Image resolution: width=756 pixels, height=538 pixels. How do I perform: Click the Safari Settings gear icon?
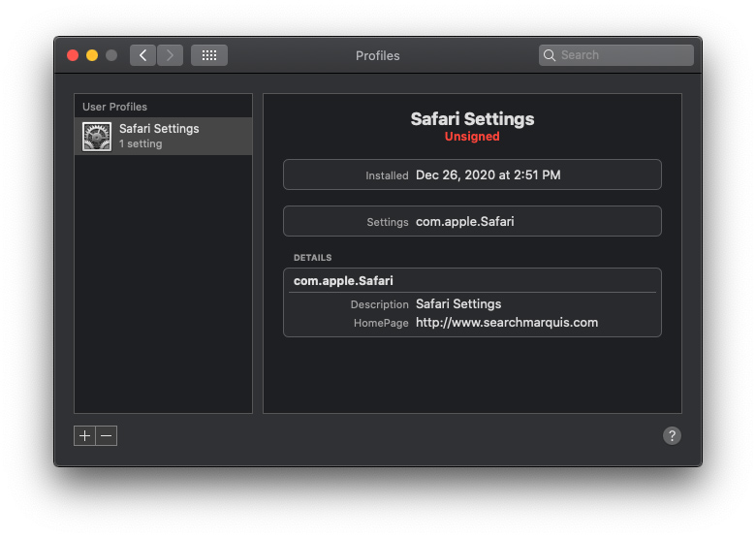tap(97, 137)
